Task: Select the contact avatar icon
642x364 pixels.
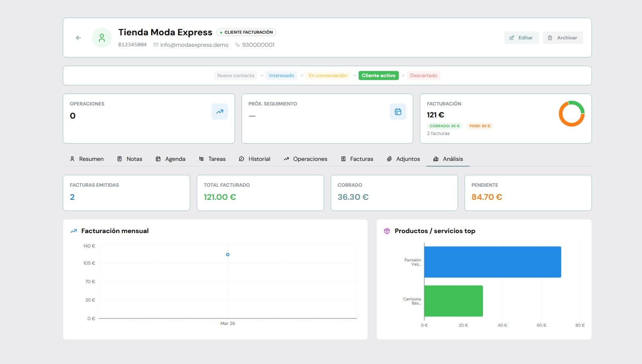Action: point(101,37)
